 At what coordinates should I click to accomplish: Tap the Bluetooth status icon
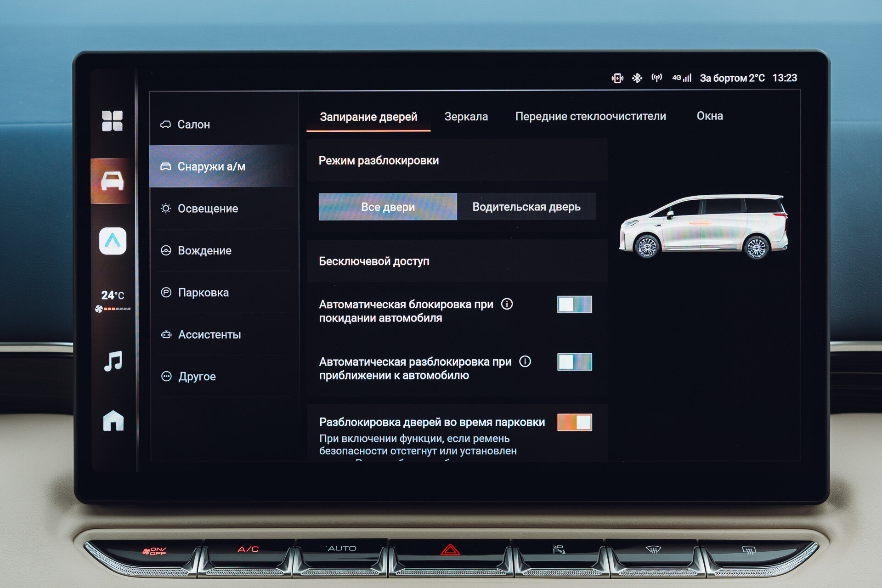[x=637, y=78]
